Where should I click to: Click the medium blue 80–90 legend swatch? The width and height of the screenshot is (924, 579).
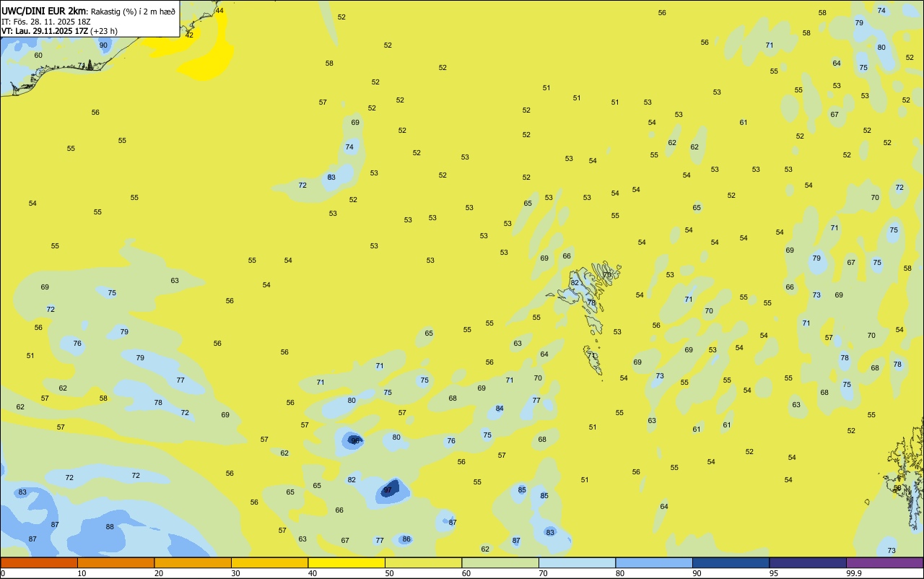654,562
